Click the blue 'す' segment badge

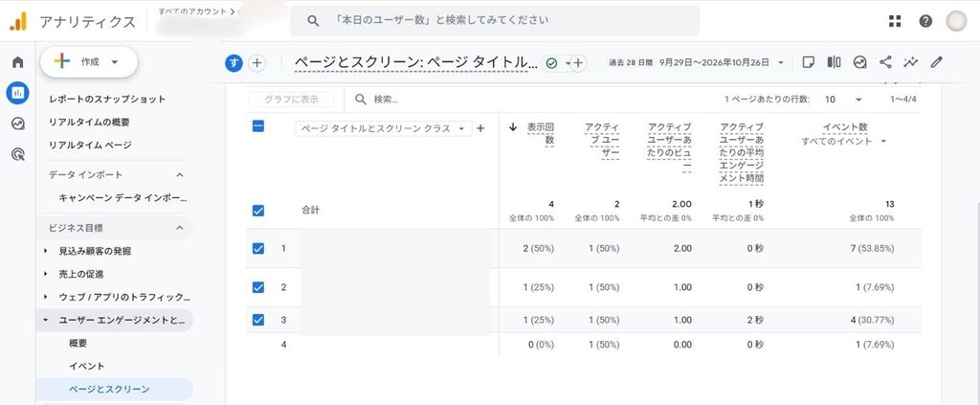tap(234, 62)
